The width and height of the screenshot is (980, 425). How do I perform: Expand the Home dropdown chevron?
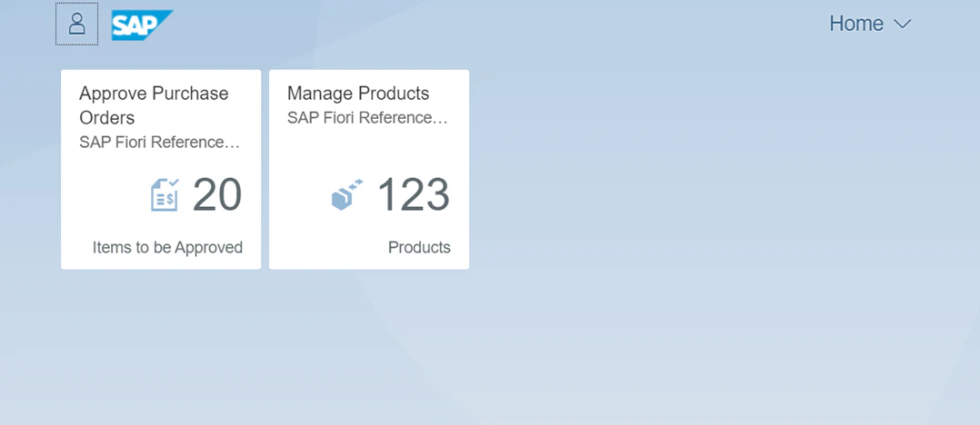point(903,25)
